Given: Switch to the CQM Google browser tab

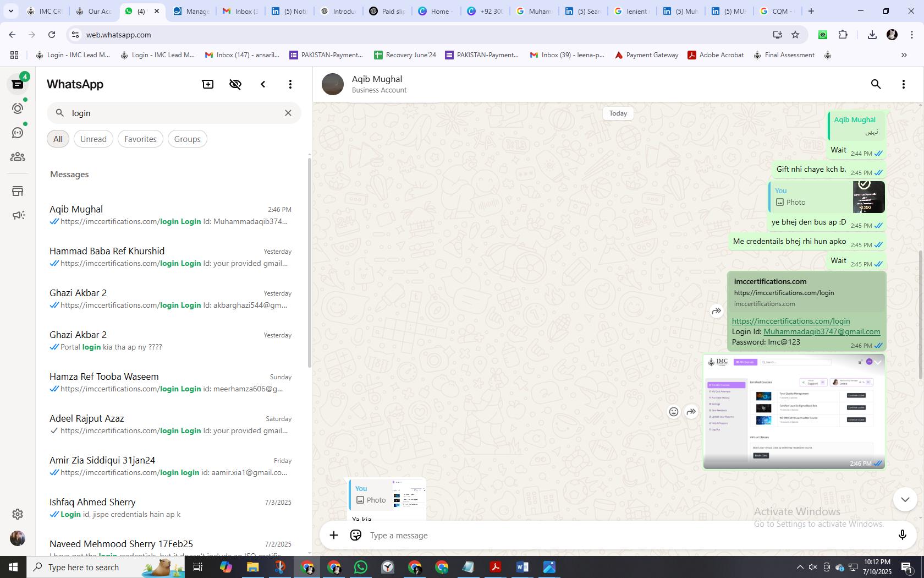Looking at the screenshot, I should [777, 11].
